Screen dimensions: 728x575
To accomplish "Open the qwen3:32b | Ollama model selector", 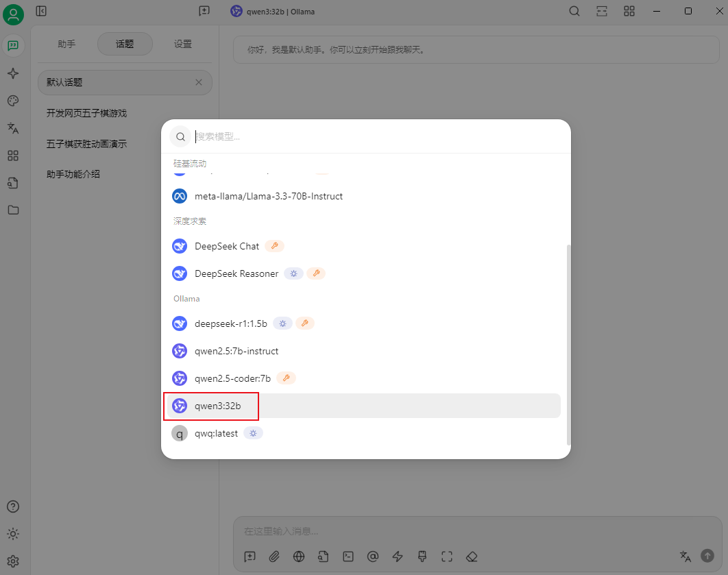I will point(273,12).
